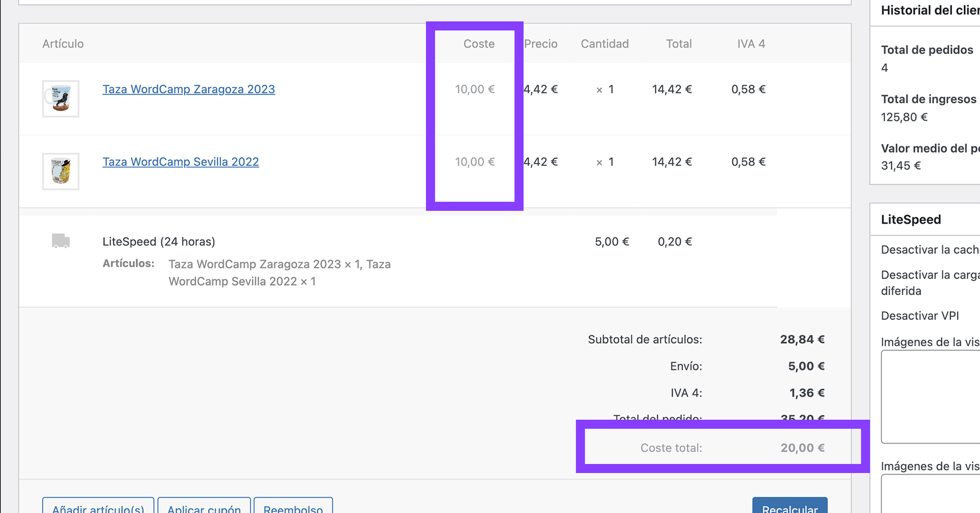
Task: Click the shipping truck icon
Action: (61, 241)
